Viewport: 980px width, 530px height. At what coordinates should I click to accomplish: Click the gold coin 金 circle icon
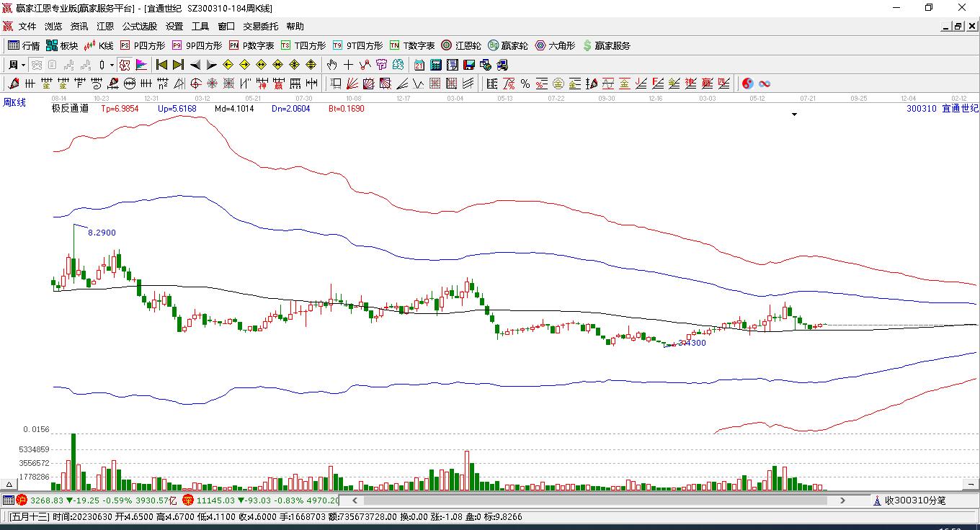pyautogui.click(x=558, y=84)
